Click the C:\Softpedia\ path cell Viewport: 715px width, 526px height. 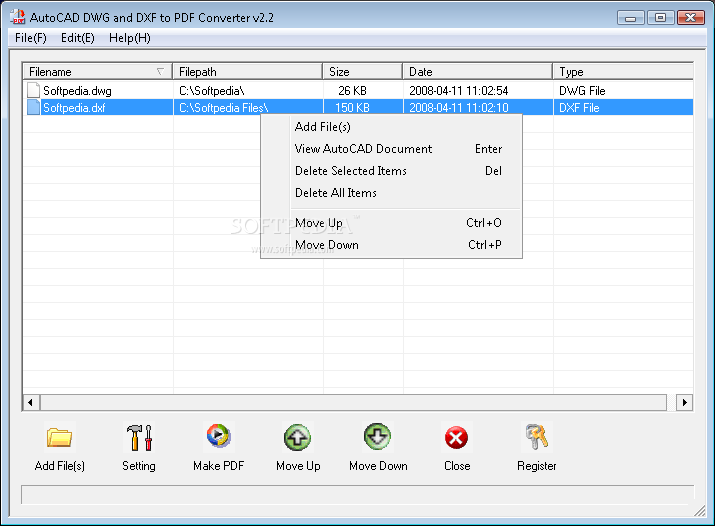pyautogui.click(x=212, y=91)
